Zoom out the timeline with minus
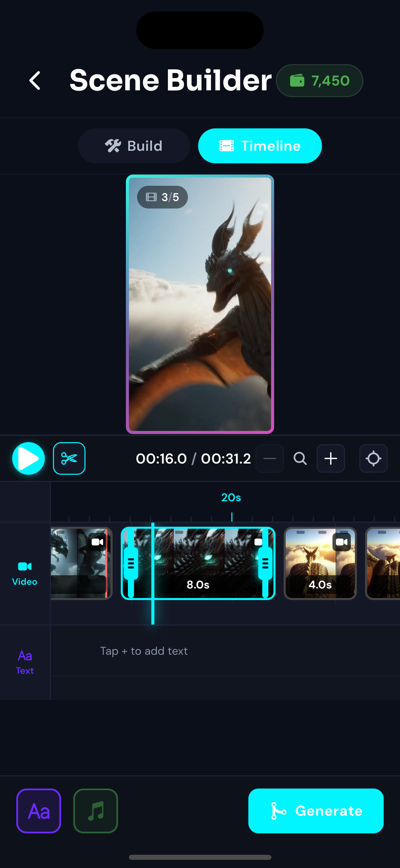This screenshot has height=868, width=400. click(x=270, y=458)
